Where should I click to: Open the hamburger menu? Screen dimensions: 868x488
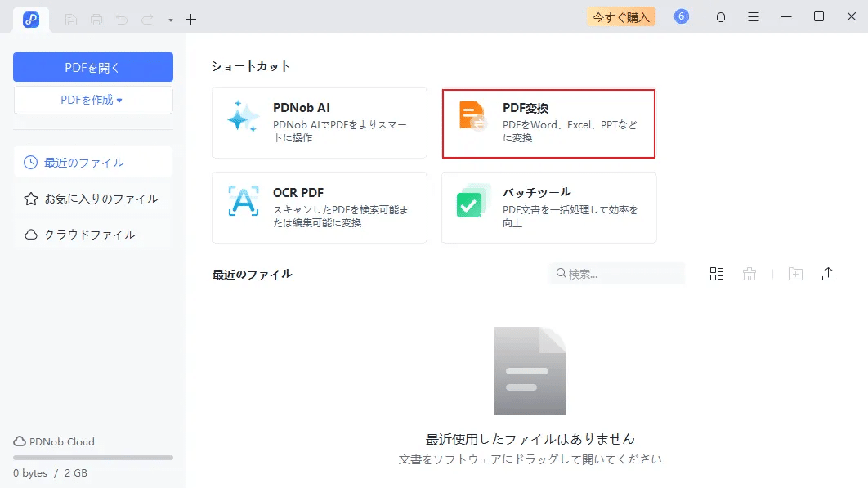pos(754,16)
